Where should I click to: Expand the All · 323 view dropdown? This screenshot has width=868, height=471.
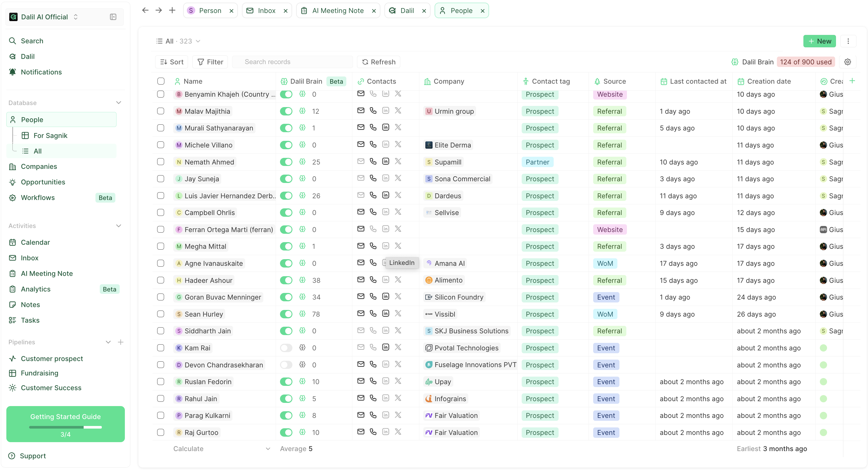(198, 41)
